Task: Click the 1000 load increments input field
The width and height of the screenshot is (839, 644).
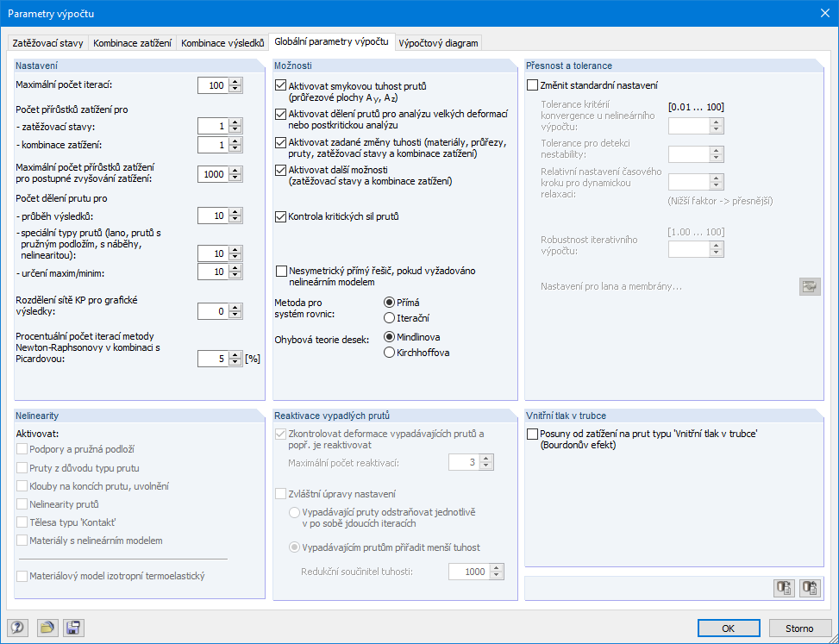Action: [213, 174]
